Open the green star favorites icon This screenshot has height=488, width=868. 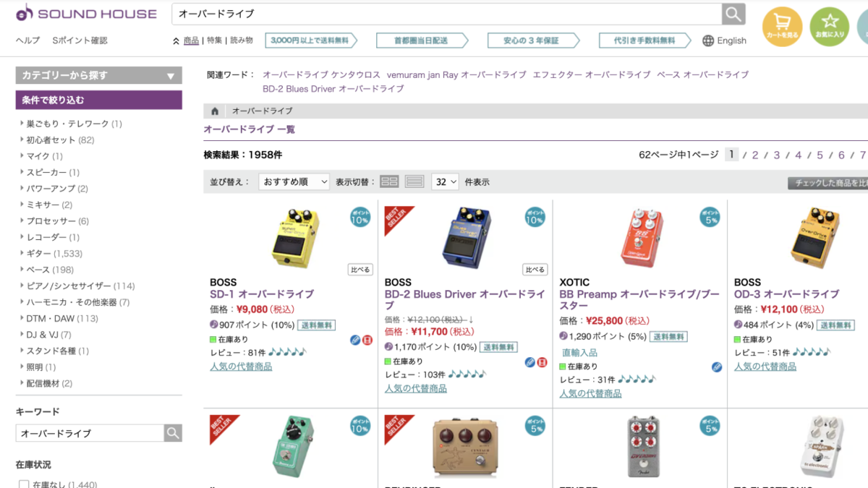[x=830, y=27]
